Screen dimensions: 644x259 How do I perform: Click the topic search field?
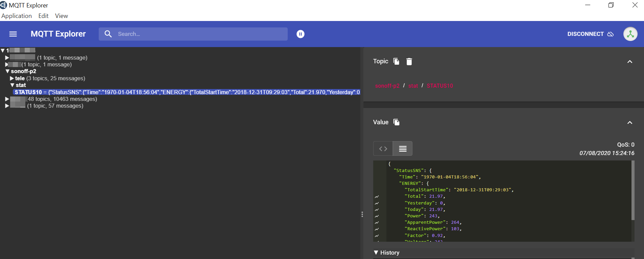point(199,34)
